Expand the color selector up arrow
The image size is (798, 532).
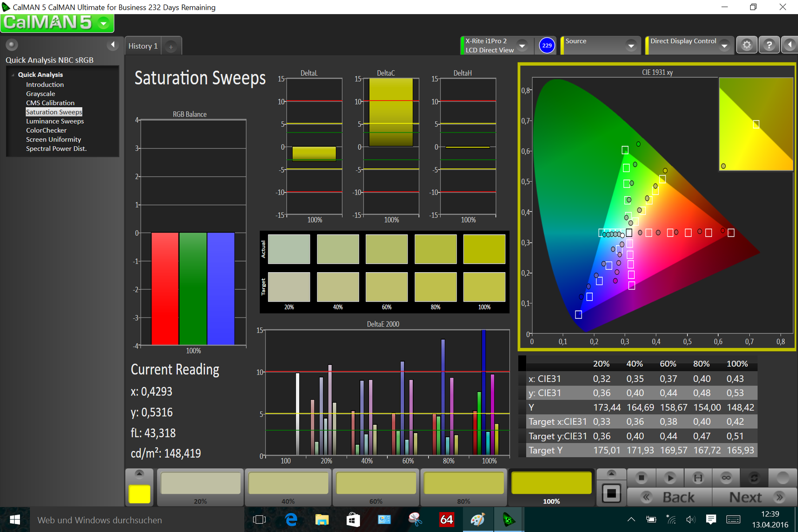[139, 473]
